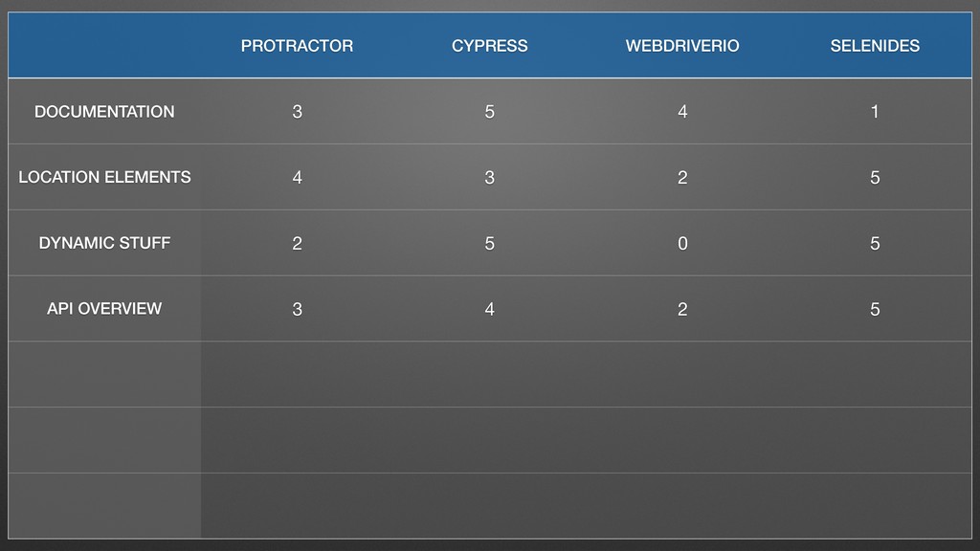
Task: Select Cypress Documentation score cell
Action: click(x=489, y=112)
